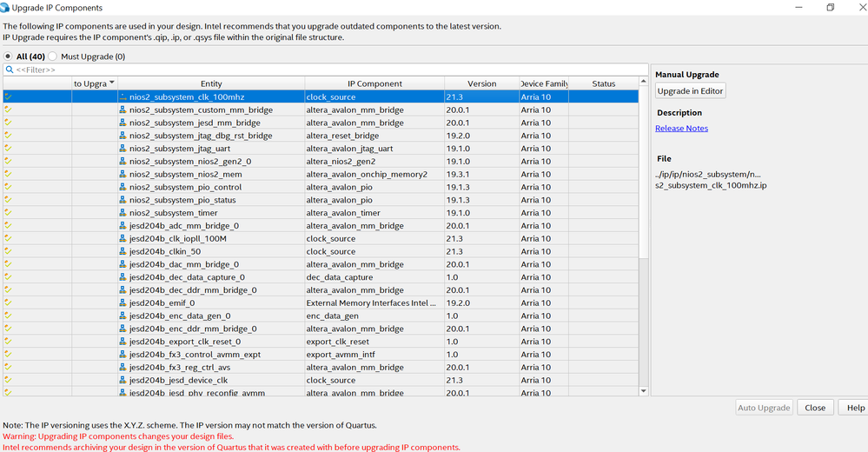Click the status checkmark icon in the jesd204b_enc_data_gen_0 row
868x452 pixels.
click(8, 316)
